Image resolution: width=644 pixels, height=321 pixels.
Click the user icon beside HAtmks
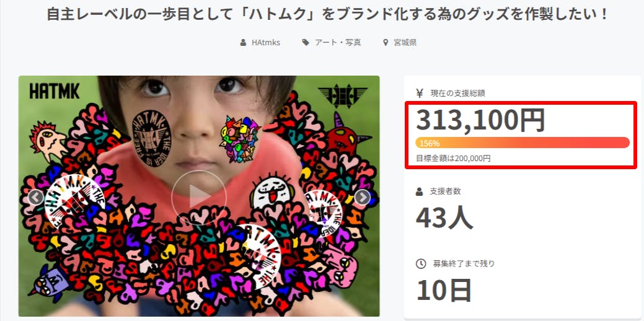(244, 42)
